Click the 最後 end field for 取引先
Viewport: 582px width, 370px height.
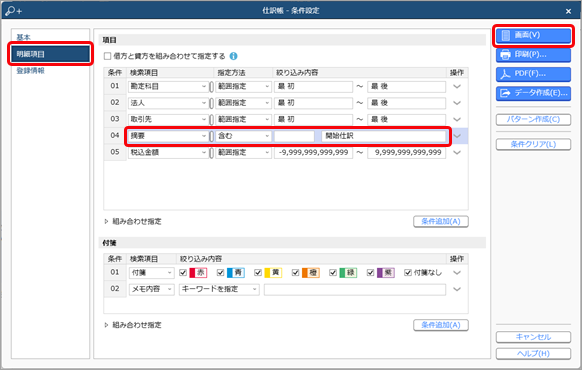pyautogui.click(x=406, y=119)
